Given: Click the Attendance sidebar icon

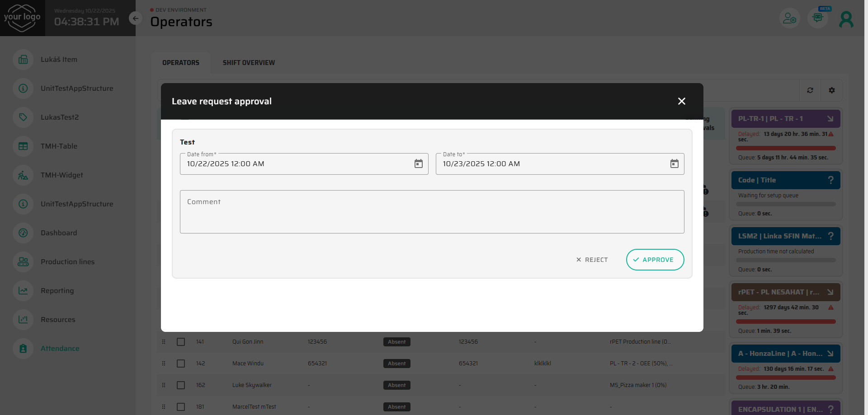Looking at the screenshot, I should click(x=23, y=349).
